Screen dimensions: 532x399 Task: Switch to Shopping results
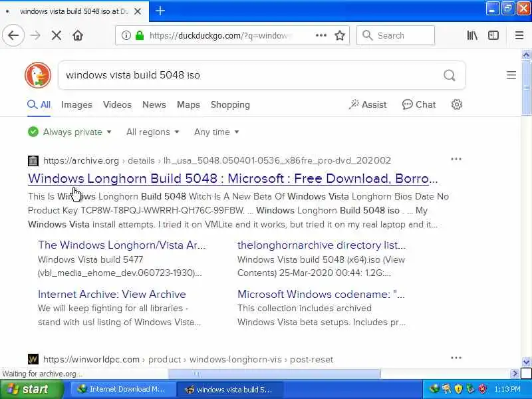230,104
